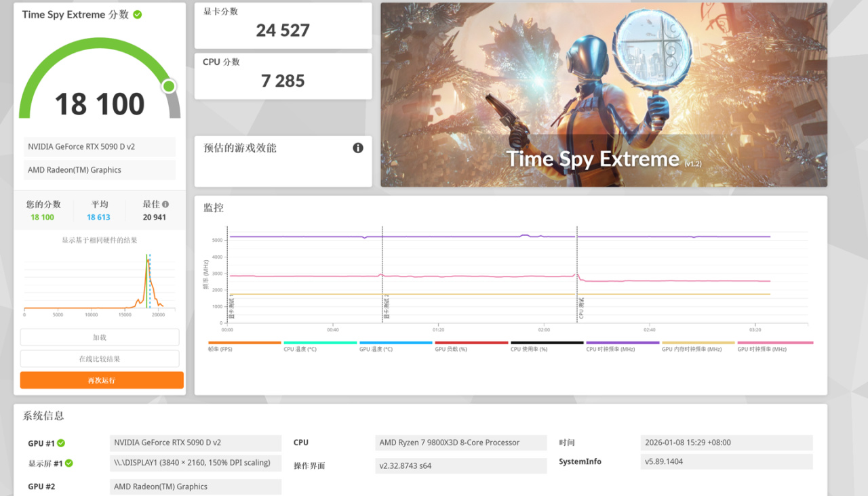The image size is (868, 496).
Task: Click the AMD Radeon(TM) Graphics field under the gauge
Action: coord(100,170)
